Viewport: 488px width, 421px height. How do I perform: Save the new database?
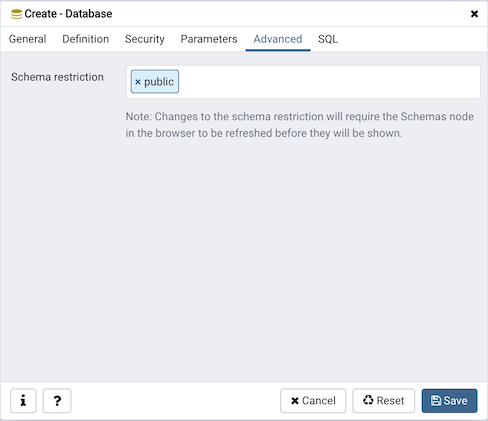449,400
